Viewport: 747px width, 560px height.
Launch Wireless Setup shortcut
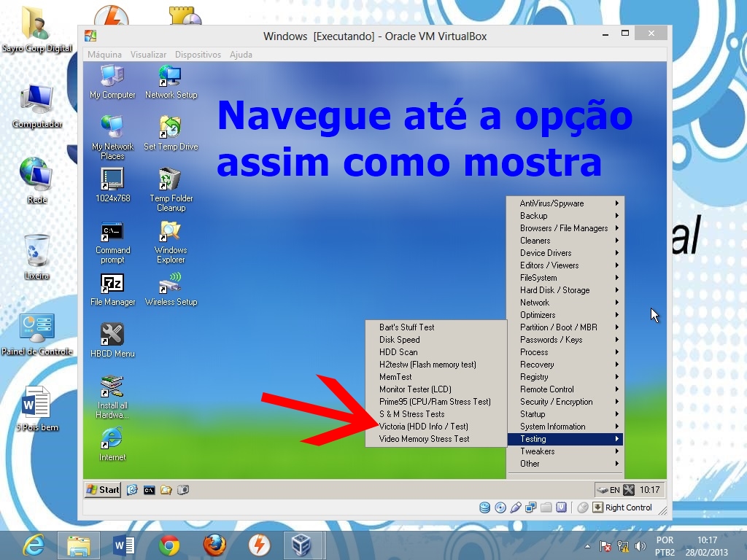click(x=171, y=289)
